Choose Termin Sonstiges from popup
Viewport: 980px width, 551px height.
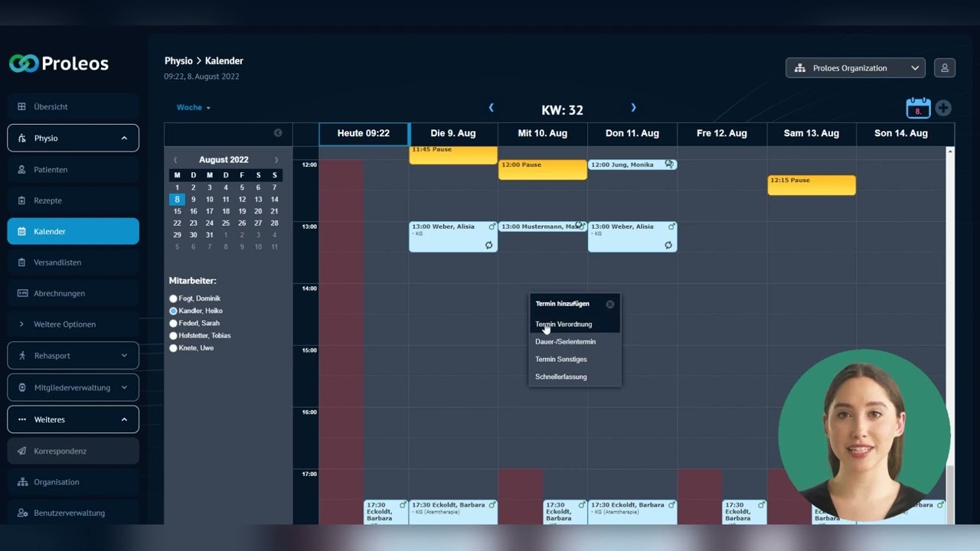(574, 360)
